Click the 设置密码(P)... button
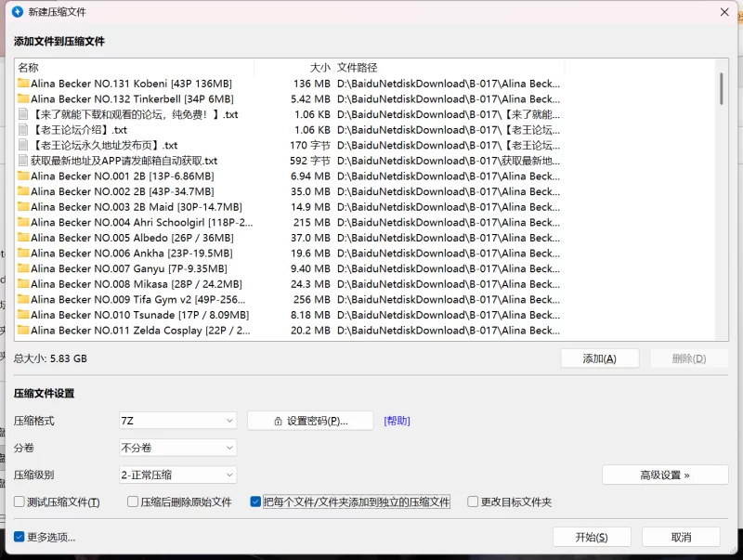743x560 pixels. pos(310,421)
